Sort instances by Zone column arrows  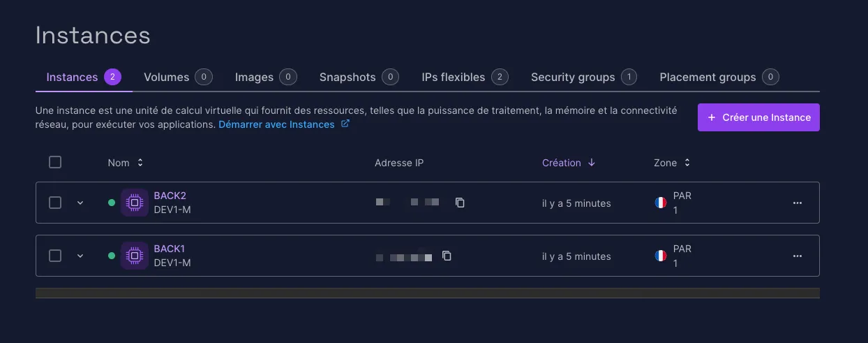687,163
